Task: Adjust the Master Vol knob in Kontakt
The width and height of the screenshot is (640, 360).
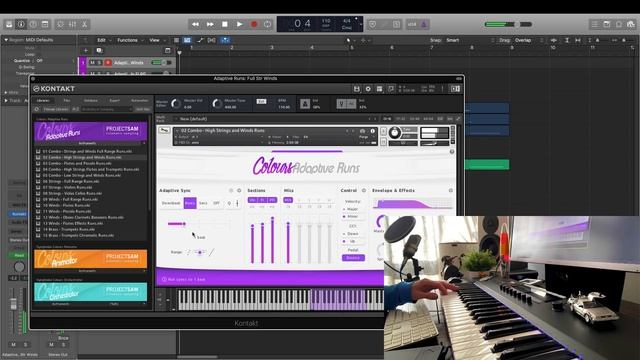Action: 176,104
